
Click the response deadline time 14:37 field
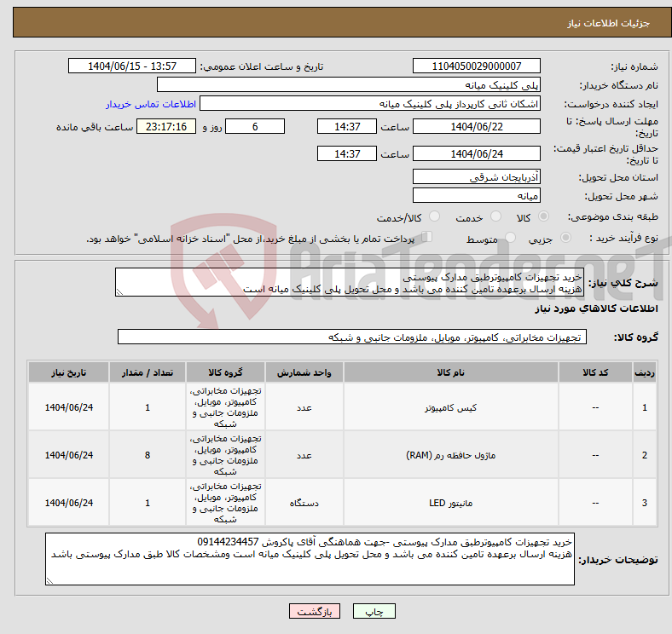(x=347, y=126)
